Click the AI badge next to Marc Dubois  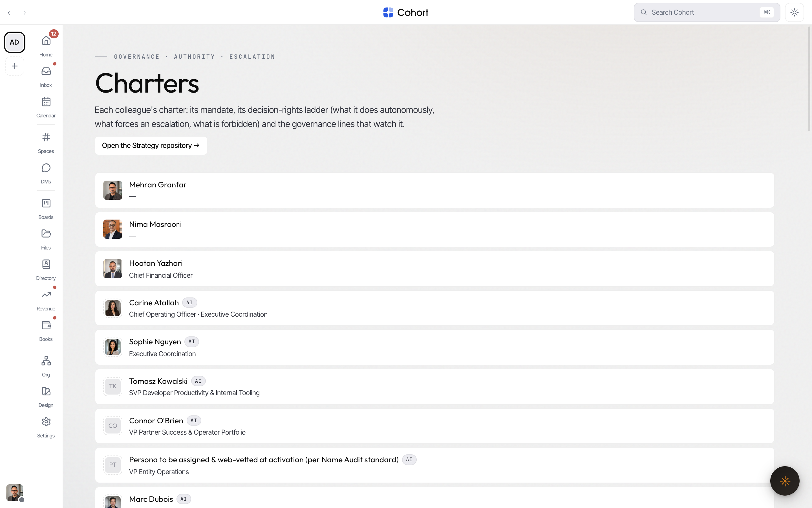click(184, 499)
